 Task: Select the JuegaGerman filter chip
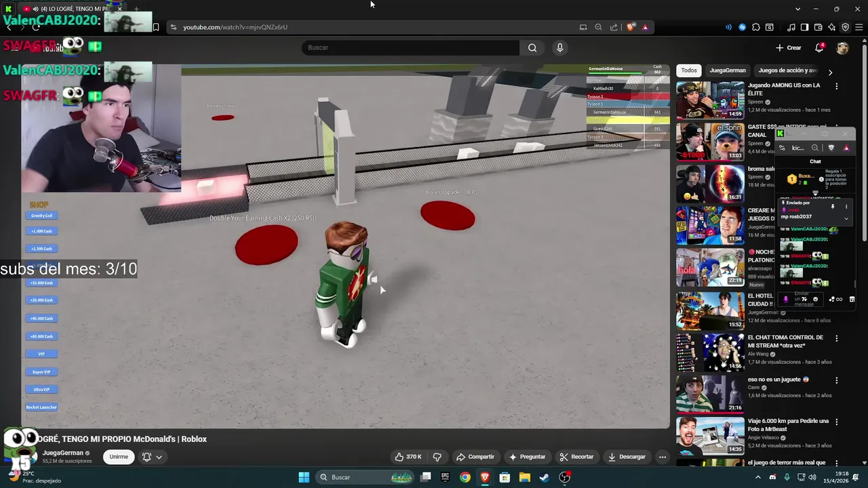click(728, 70)
